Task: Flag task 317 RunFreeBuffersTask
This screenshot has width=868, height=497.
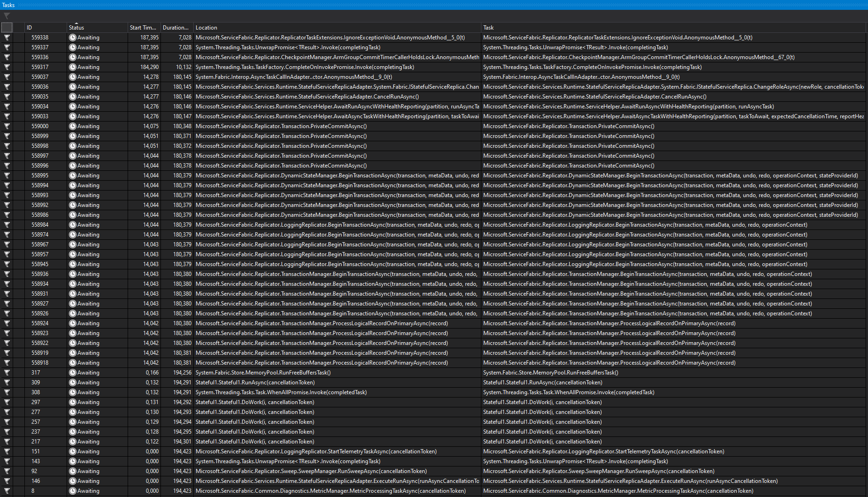Action: coord(7,373)
